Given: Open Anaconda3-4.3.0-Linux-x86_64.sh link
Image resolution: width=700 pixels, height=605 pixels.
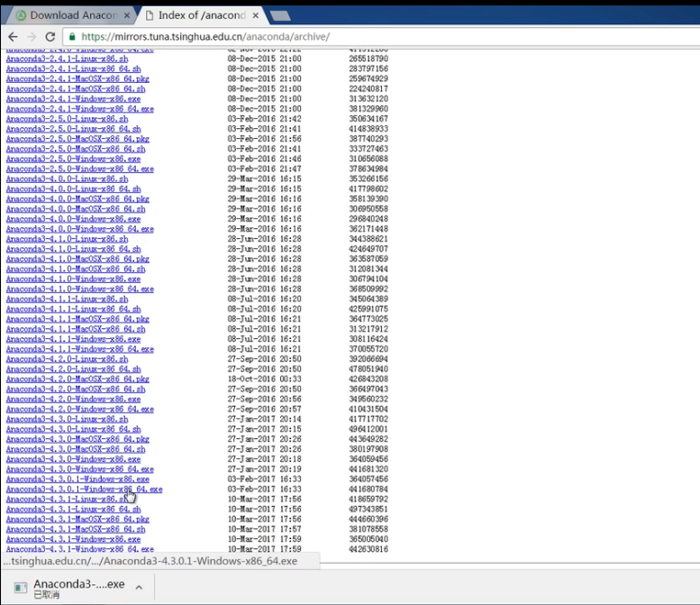Looking at the screenshot, I should [73, 429].
